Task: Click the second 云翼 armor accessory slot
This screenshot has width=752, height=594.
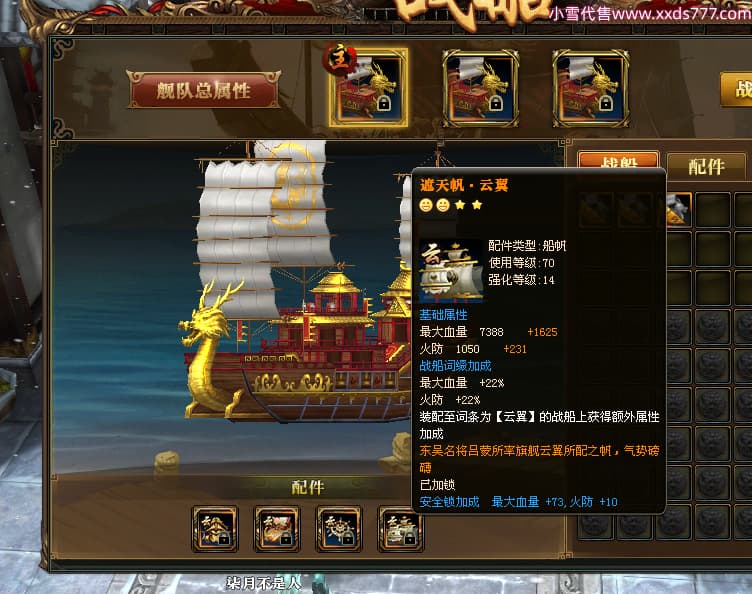Action: click(x=277, y=529)
